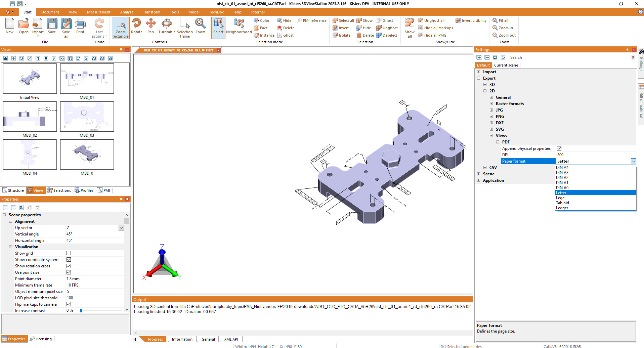Open the Up vector dropdown
This screenshot has width=644, height=348.
point(121,228)
